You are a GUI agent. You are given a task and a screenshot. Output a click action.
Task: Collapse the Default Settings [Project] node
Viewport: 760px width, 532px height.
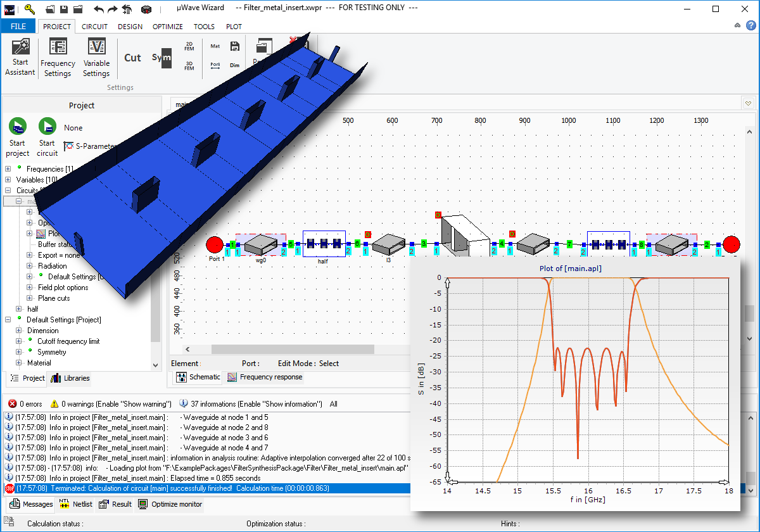[x=8, y=320]
